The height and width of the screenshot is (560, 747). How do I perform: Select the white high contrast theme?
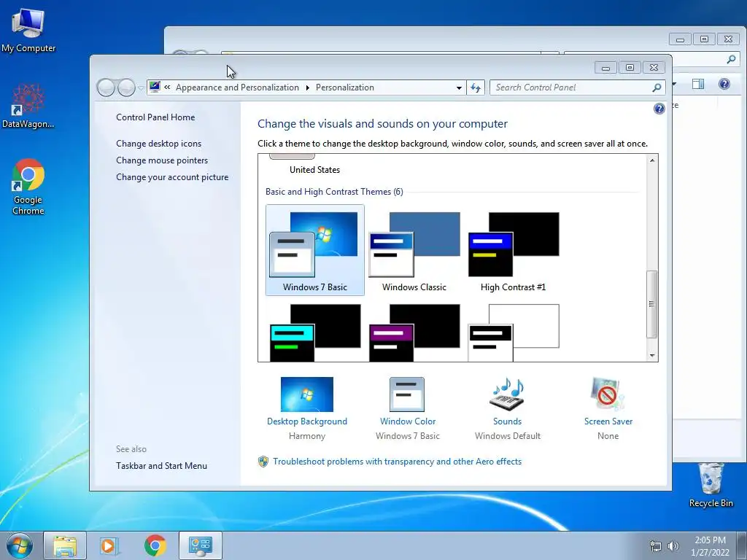[x=513, y=332]
